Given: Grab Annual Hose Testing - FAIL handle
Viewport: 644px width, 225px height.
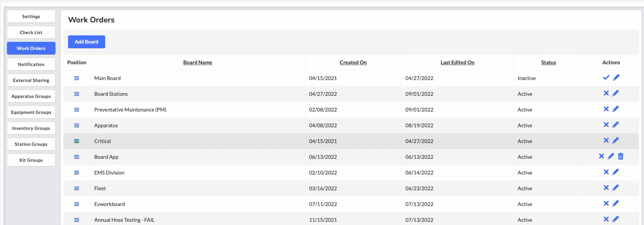Looking at the screenshot, I should click(76, 220).
